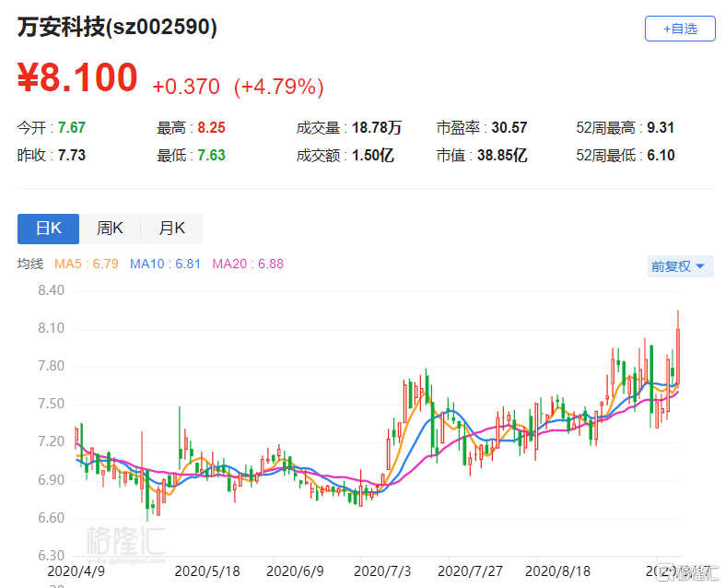This screenshot has height=588, width=725.
Task: Switch to the 周K weekly chart tab
Action: coord(110,229)
